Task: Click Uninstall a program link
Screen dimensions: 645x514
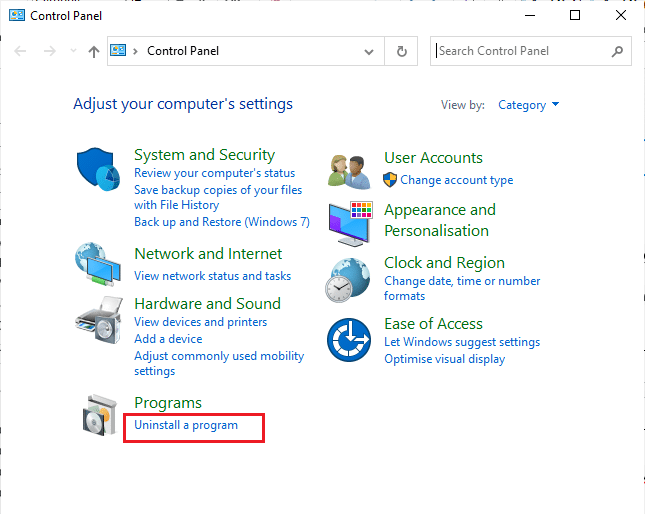Action: (x=186, y=425)
